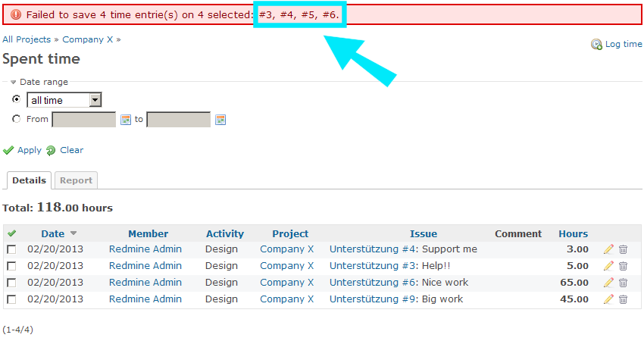Viewport: 644px width, 341px height.
Task: Select the From date range radio button
Action: click(x=17, y=119)
